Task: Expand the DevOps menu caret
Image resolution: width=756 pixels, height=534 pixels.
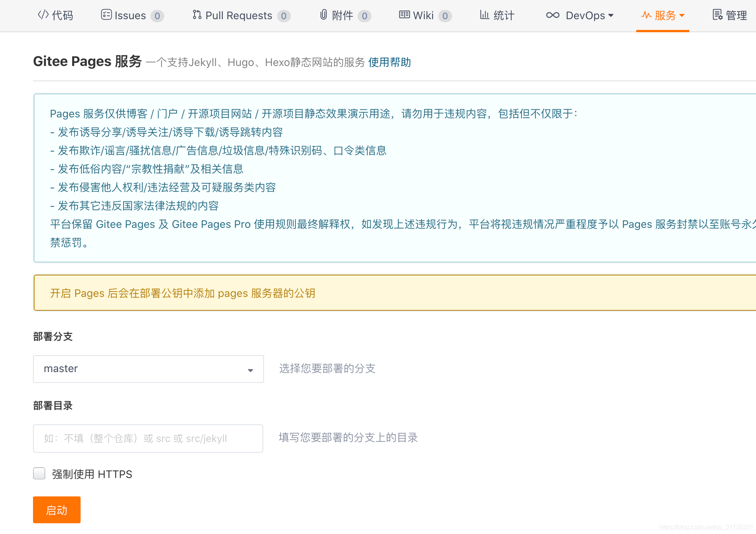Action: (611, 15)
